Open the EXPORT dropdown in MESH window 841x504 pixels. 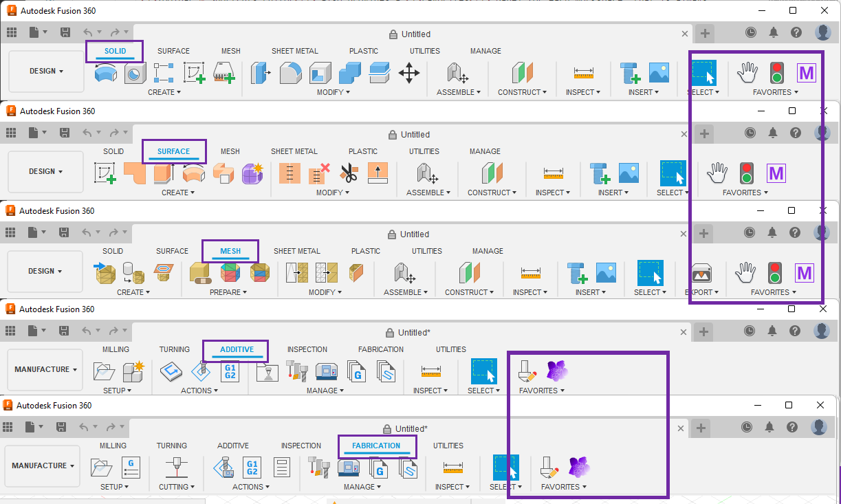coord(702,292)
